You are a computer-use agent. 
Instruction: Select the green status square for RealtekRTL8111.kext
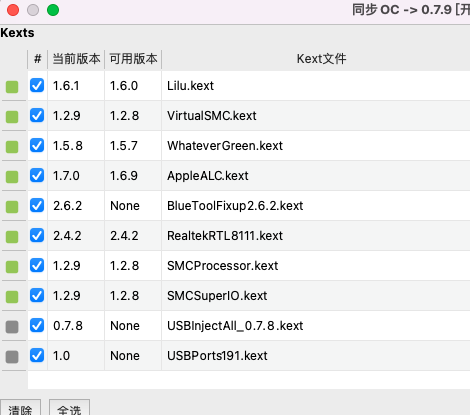click(12, 237)
